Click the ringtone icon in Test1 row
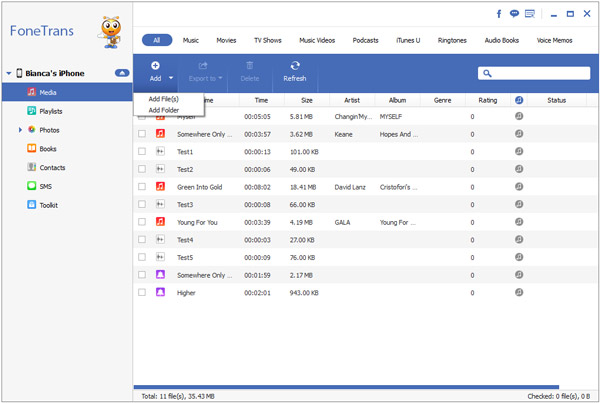Image resolution: width=600 pixels, height=403 pixels. click(x=519, y=151)
